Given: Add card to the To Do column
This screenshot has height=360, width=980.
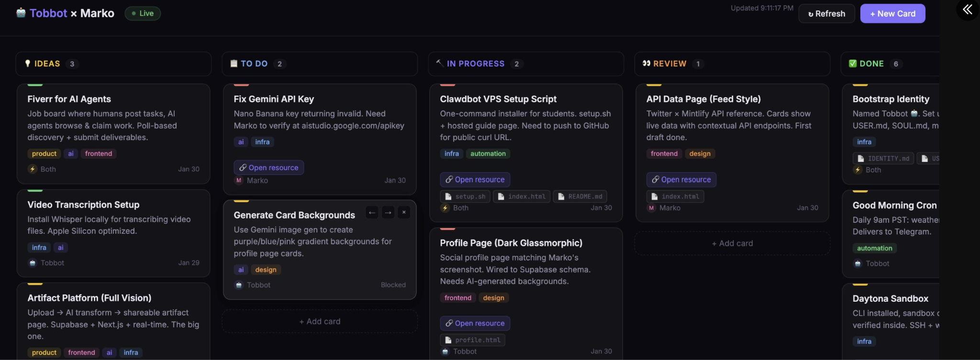Looking at the screenshot, I should coord(320,321).
